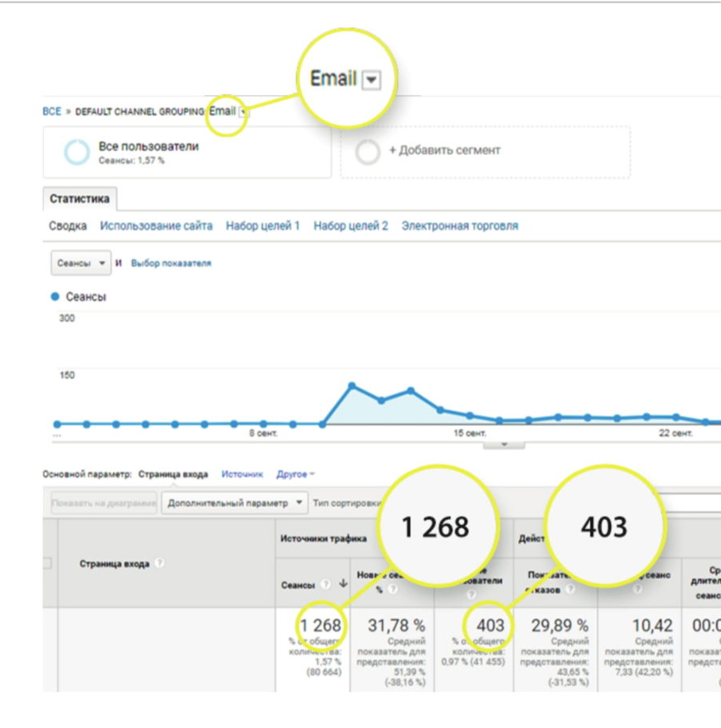Click the Выбор показателя link
The width and height of the screenshot is (721, 728).
click(171, 263)
